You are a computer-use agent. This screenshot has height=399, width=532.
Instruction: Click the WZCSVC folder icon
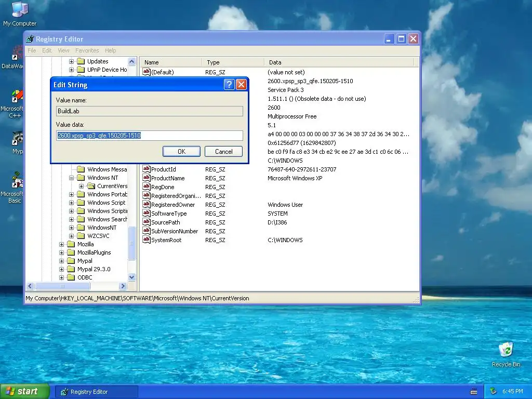click(x=81, y=236)
